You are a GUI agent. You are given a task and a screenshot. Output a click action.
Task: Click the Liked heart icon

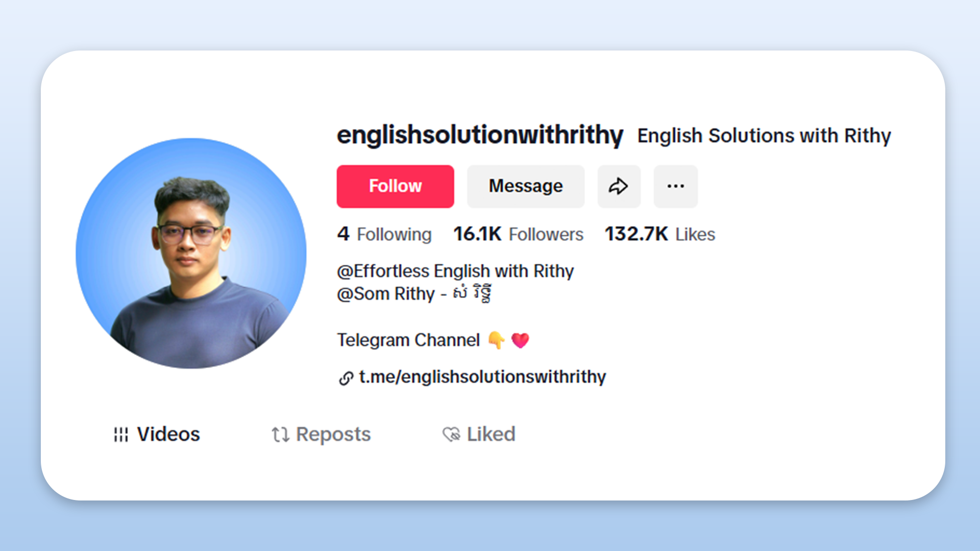pos(451,435)
